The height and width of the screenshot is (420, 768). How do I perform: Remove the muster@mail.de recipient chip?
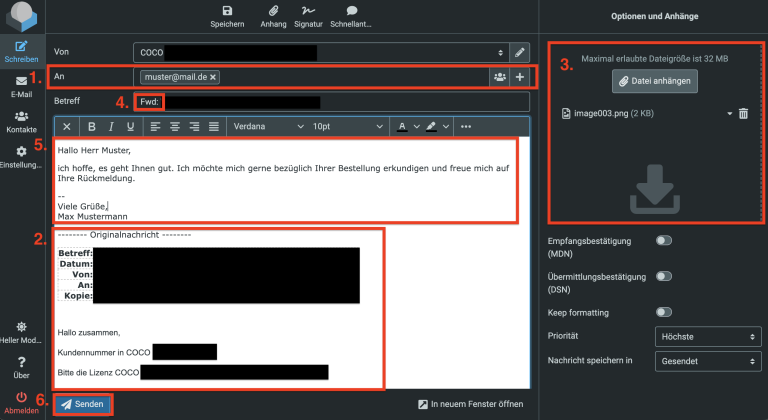point(214,77)
